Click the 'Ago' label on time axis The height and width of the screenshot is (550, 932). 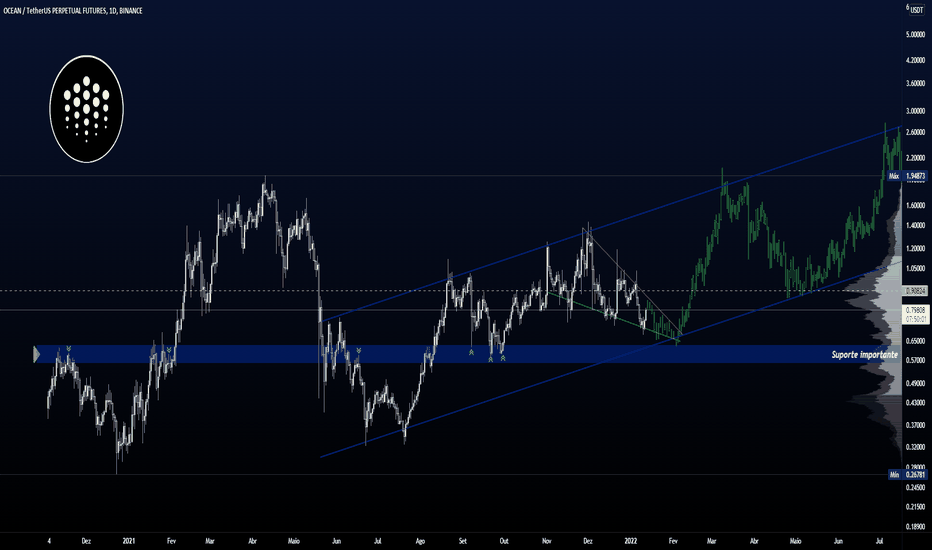point(420,541)
